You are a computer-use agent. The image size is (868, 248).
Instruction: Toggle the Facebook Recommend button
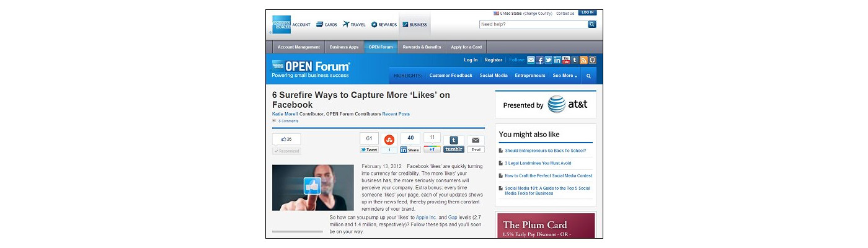[287, 151]
